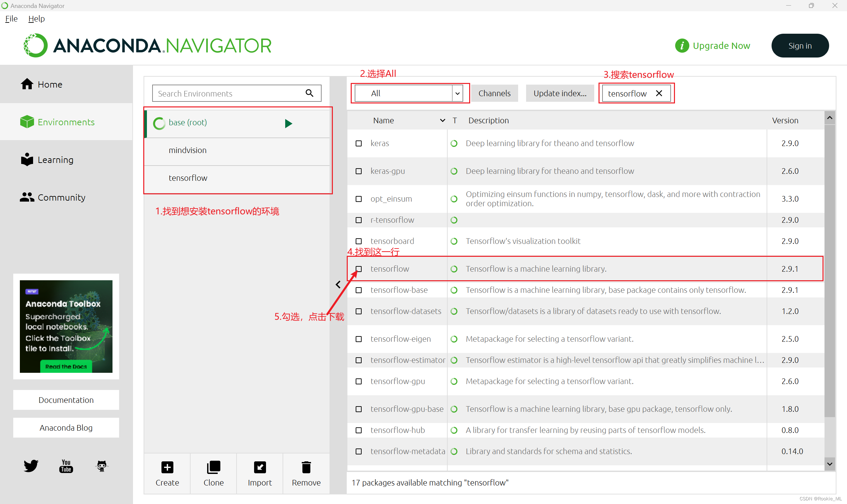Select the tensorflow-gpu package checkbox

pyautogui.click(x=359, y=381)
